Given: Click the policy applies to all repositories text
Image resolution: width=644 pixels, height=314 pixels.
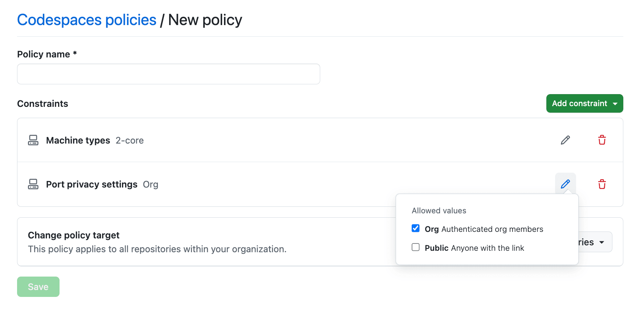Looking at the screenshot, I should (157, 249).
